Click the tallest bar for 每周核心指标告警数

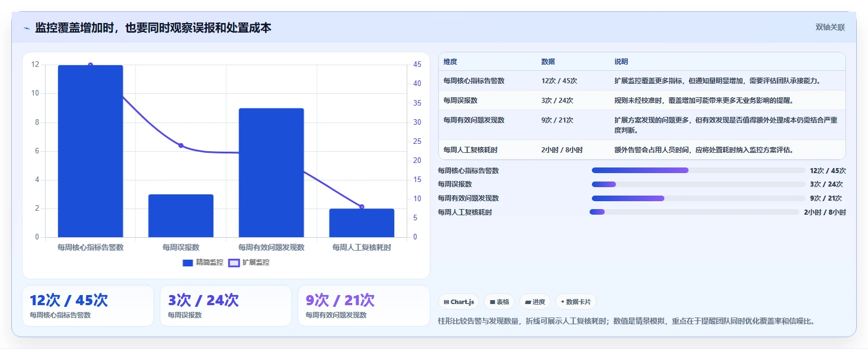pos(91,151)
